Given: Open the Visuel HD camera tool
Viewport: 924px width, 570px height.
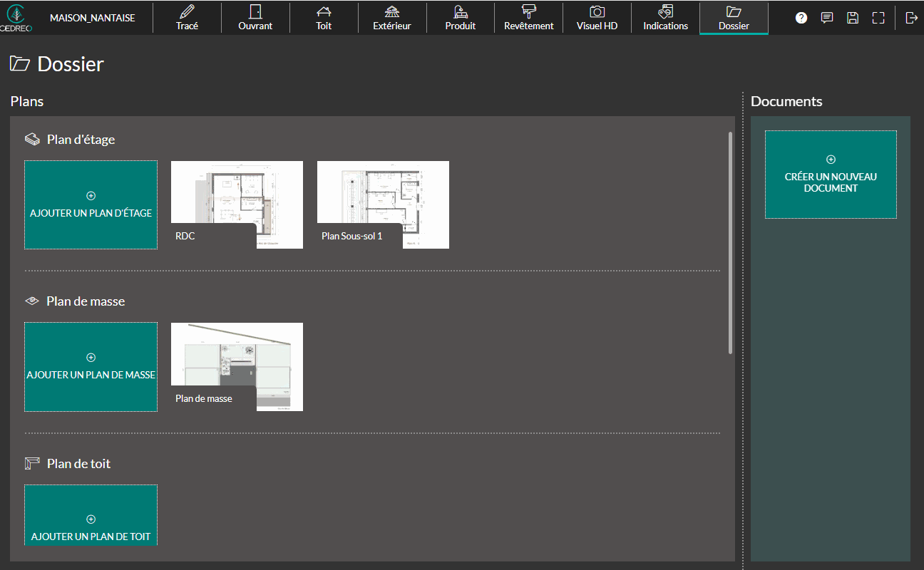Looking at the screenshot, I should pos(597,17).
